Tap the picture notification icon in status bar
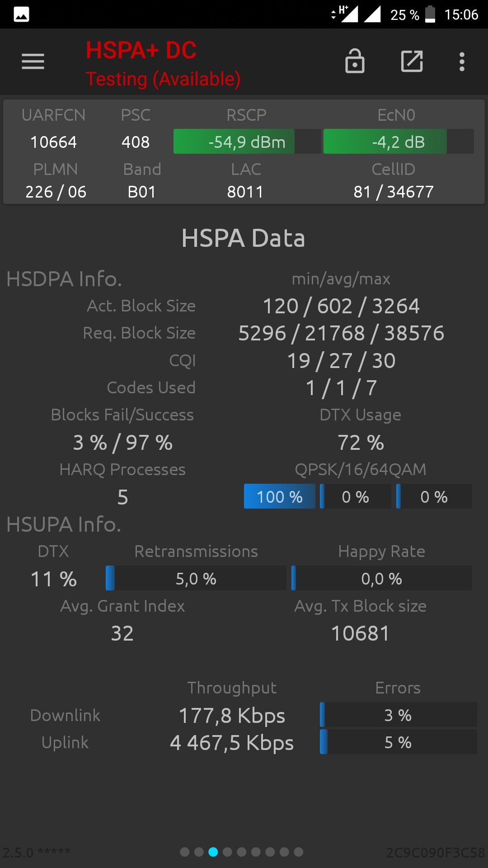 click(x=21, y=14)
